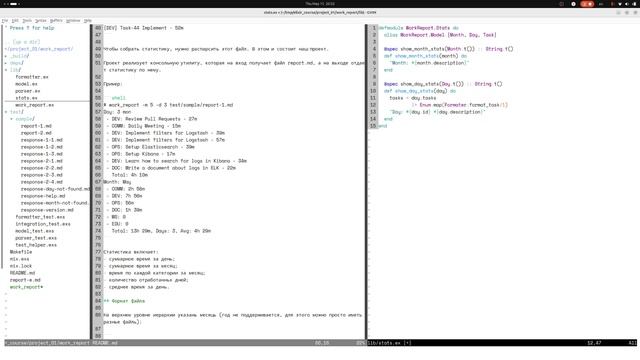Go up a dir in file tree
Image resolution: width=640 pixels, height=360 pixels.
(26, 42)
